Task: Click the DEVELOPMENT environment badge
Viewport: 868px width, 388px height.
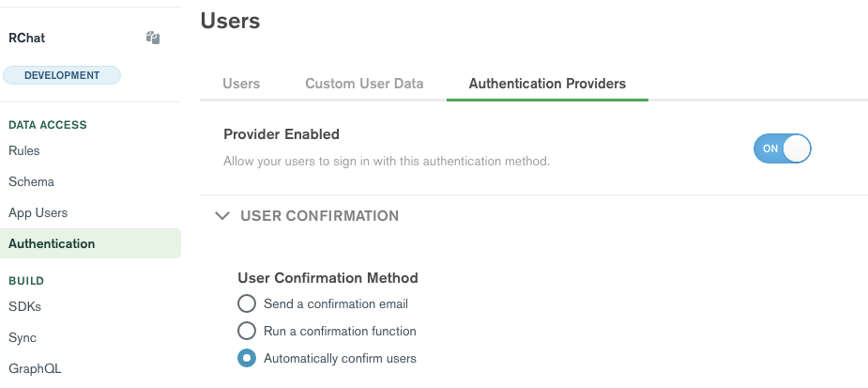Action: coord(62,75)
